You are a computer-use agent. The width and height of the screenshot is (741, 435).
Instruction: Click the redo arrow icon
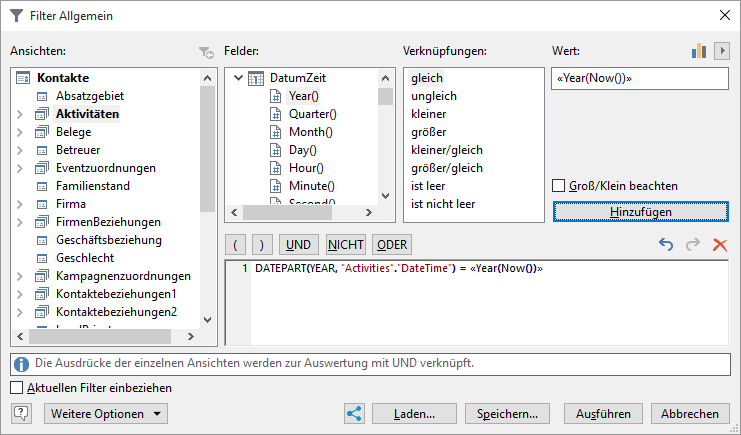(692, 245)
